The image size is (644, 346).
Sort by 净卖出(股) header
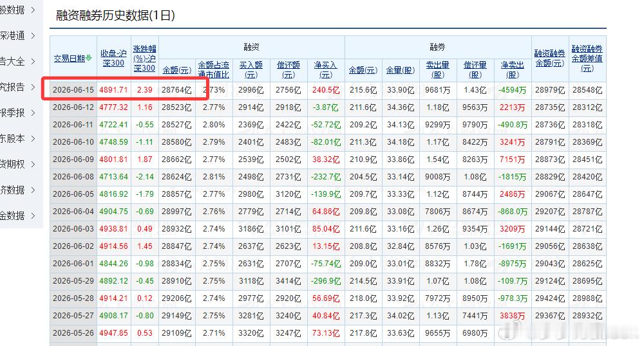click(x=513, y=70)
